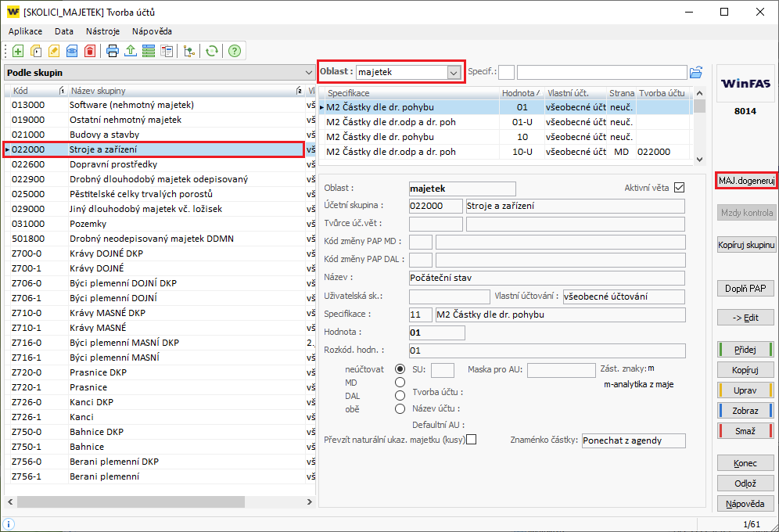The width and height of the screenshot is (779, 532).
Task: Select the MD radio button
Action: click(400, 383)
